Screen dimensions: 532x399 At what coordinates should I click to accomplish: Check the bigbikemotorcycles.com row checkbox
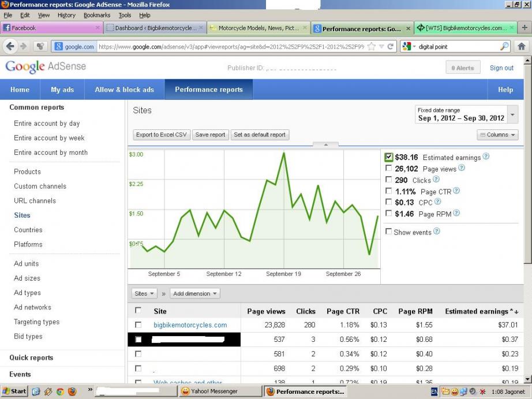[138, 325]
